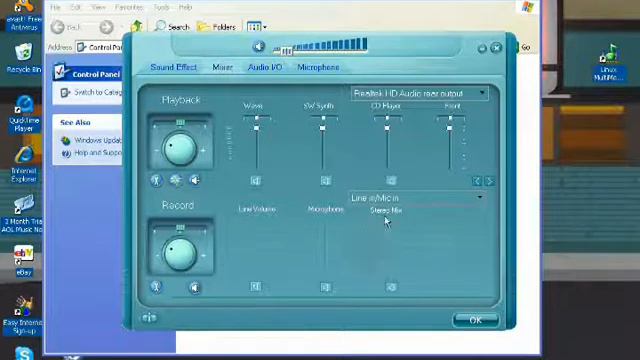Open Help and Support link
The width and height of the screenshot is (640, 360).
pos(98,153)
